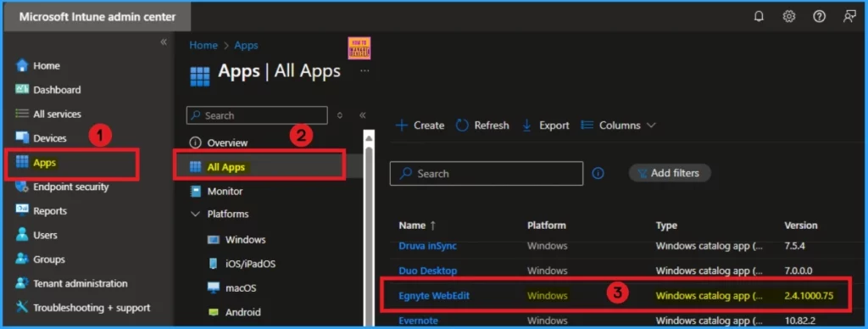Viewport: 868px width, 329px height.
Task: Click version 7.0.0.0 cell
Action: click(x=798, y=270)
